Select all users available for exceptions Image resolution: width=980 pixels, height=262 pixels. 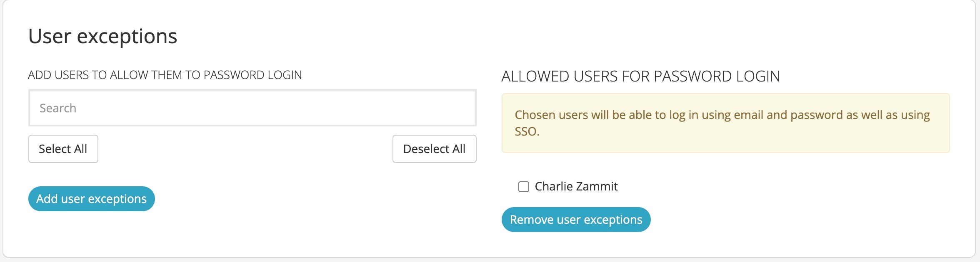tap(63, 149)
